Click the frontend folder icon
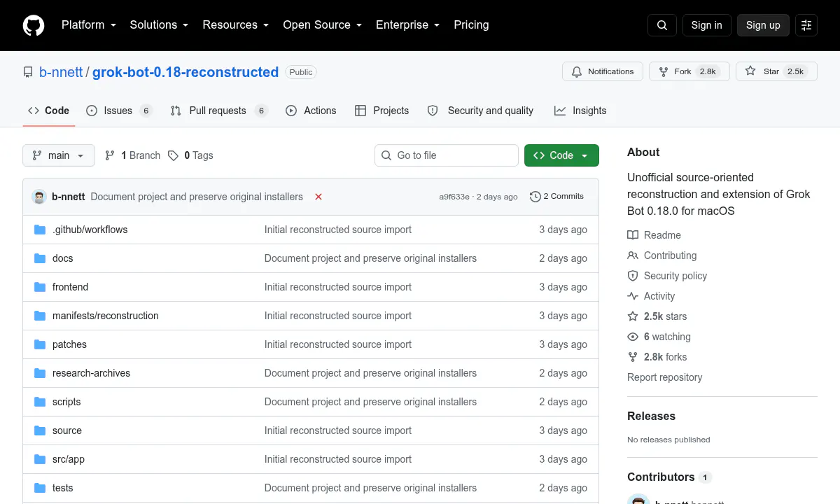Screen dimensions: 840x504 click(x=40, y=287)
